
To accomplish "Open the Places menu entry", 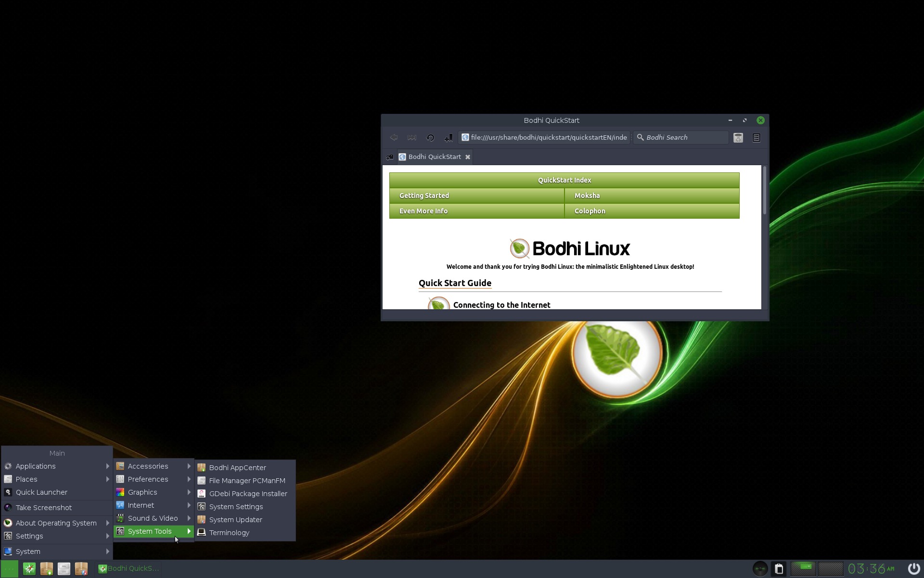I will (57, 479).
